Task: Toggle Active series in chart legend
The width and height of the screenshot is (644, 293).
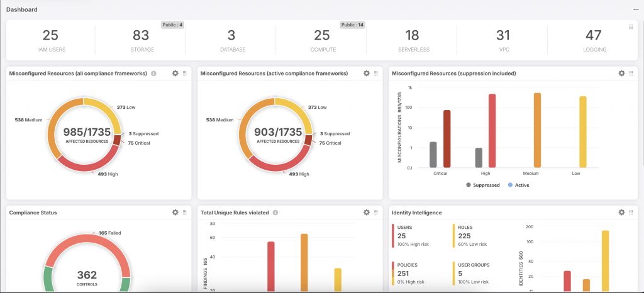Action: 518,185
